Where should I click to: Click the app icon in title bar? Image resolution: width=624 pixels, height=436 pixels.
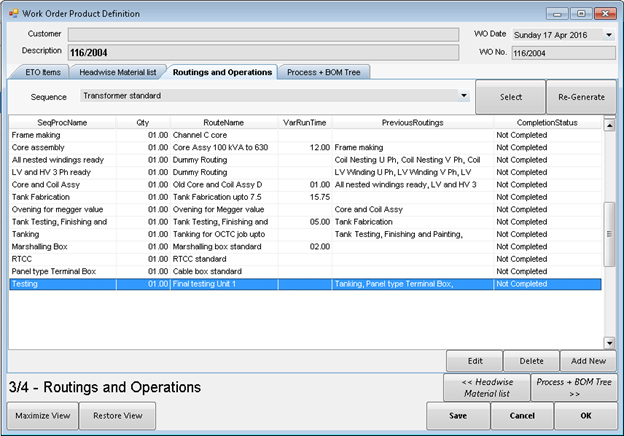click(13, 13)
